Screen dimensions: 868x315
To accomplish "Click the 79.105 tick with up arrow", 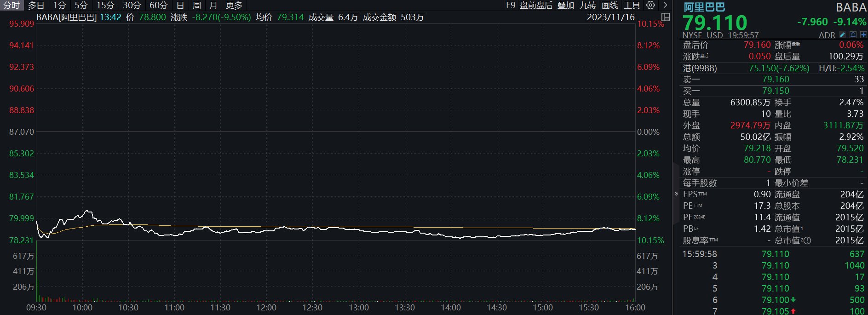I will point(773,311).
